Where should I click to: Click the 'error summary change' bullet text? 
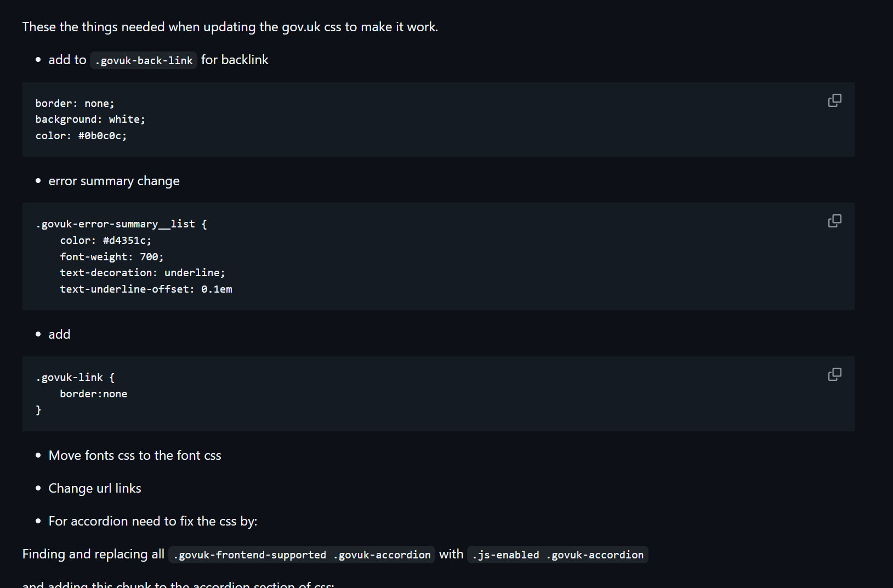click(x=113, y=181)
